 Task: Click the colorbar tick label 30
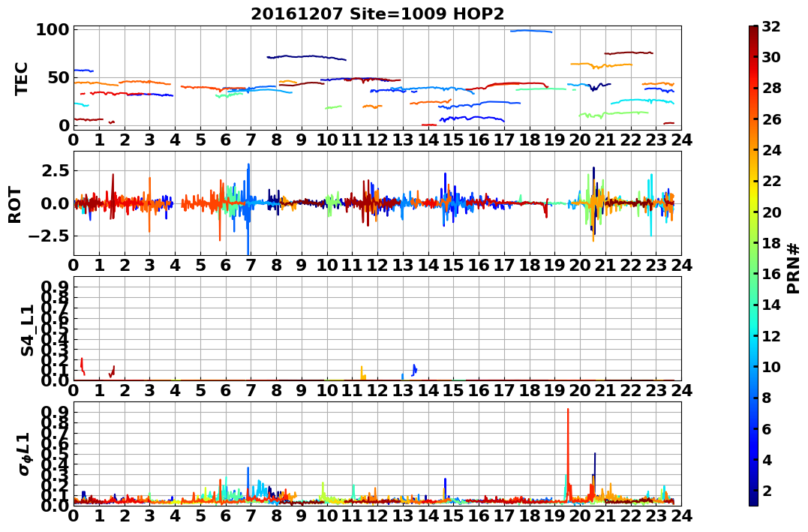coord(771,57)
